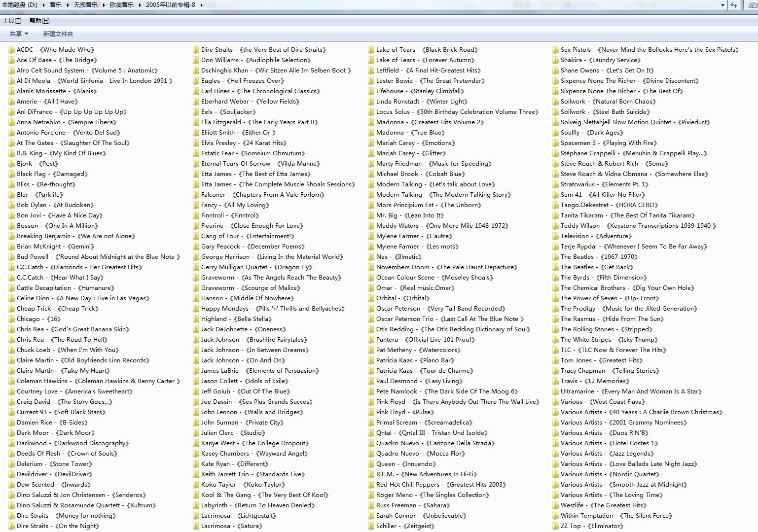Image resolution: width=758 pixels, height=532 pixels.
Task: Select the Pink Floyd Pulse folder icon
Action: click(x=371, y=412)
